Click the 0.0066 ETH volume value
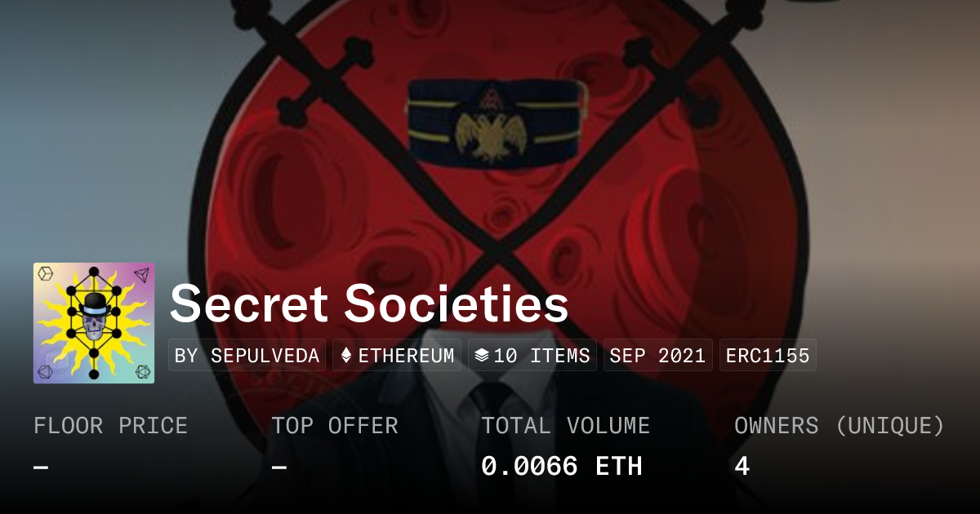 [x=561, y=467]
